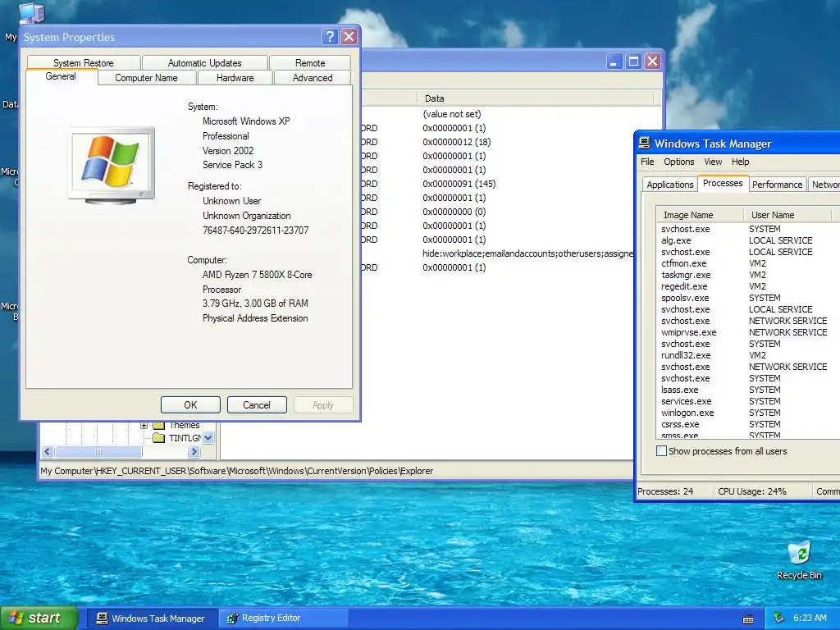This screenshot has height=630, width=840.
Task: Click the (value not set) registry entry
Action: (452, 114)
